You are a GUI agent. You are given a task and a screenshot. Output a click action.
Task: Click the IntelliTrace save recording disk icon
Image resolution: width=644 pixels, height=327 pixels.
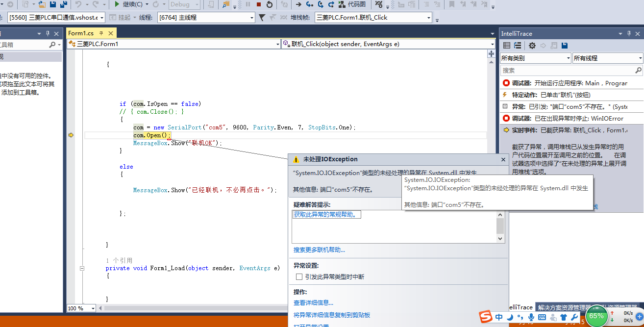click(x=565, y=46)
